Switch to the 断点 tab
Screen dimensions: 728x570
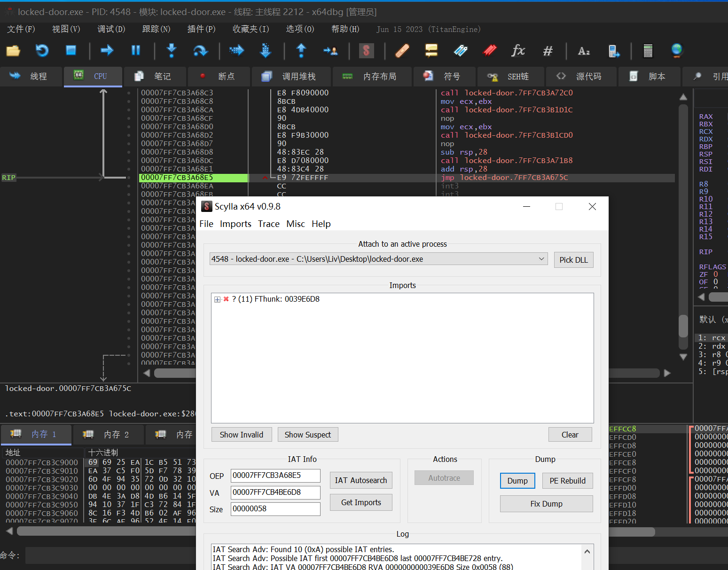(219, 76)
